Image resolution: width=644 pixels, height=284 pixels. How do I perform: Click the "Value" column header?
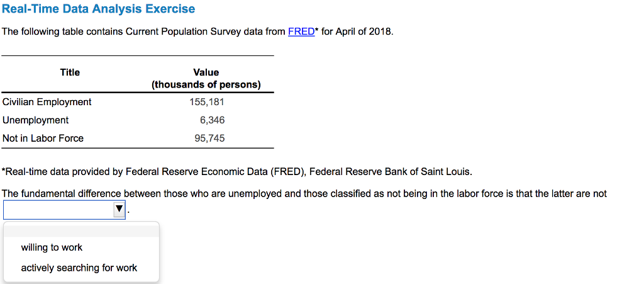pyautogui.click(x=206, y=72)
